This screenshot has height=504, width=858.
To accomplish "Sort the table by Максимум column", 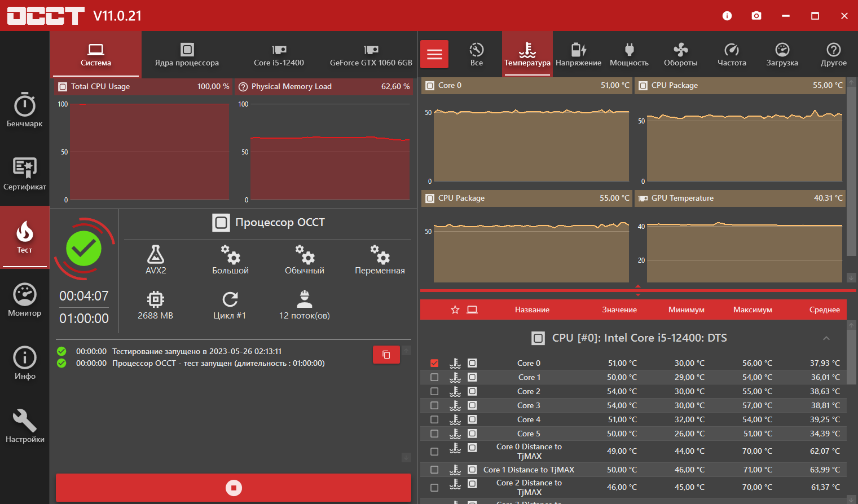I will click(x=753, y=310).
